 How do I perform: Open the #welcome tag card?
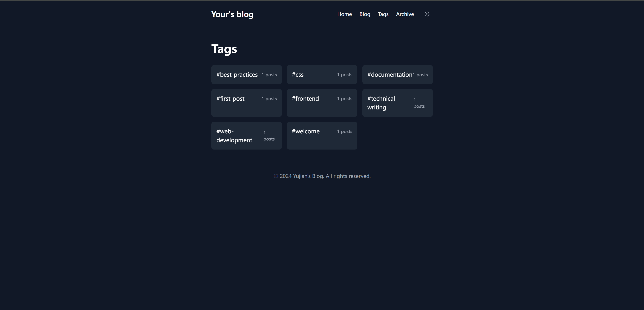(322, 136)
